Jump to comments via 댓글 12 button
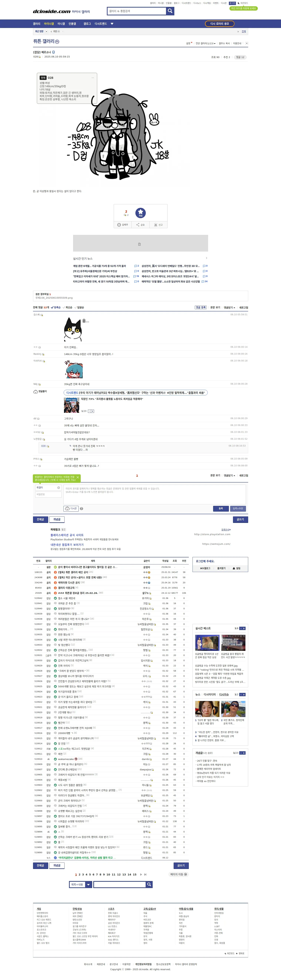The width and height of the screenshot is (281, 980). (240, 57)
